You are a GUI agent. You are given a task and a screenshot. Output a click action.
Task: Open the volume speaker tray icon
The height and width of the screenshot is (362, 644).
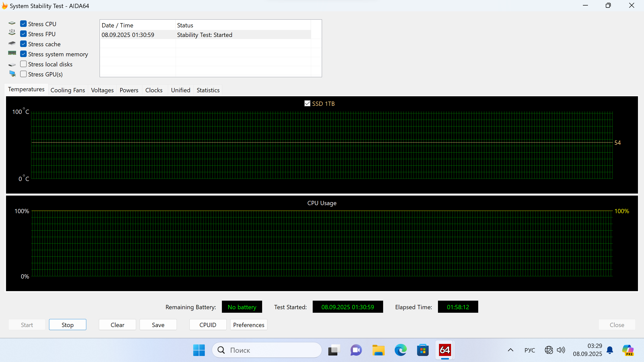click(x=561, y=350)
